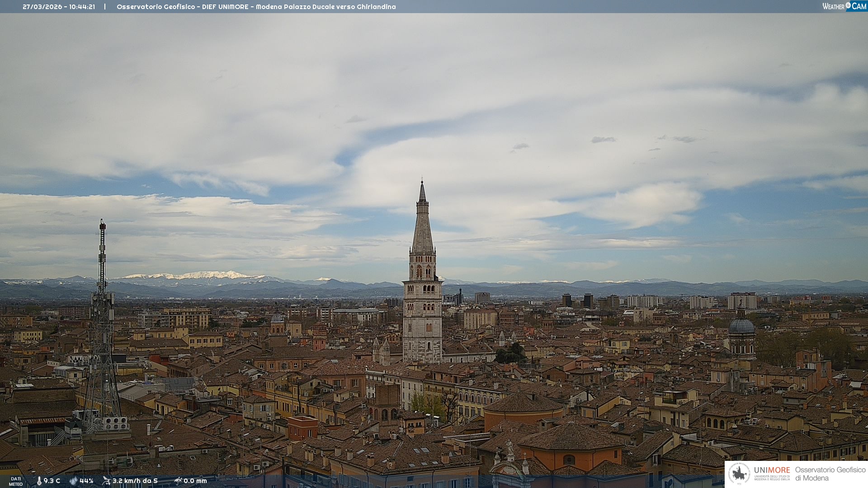Viewport: 868px width, 488px height.
Task: Click the 3.2 km/h da S wind reading
Action: coord(135,481)
